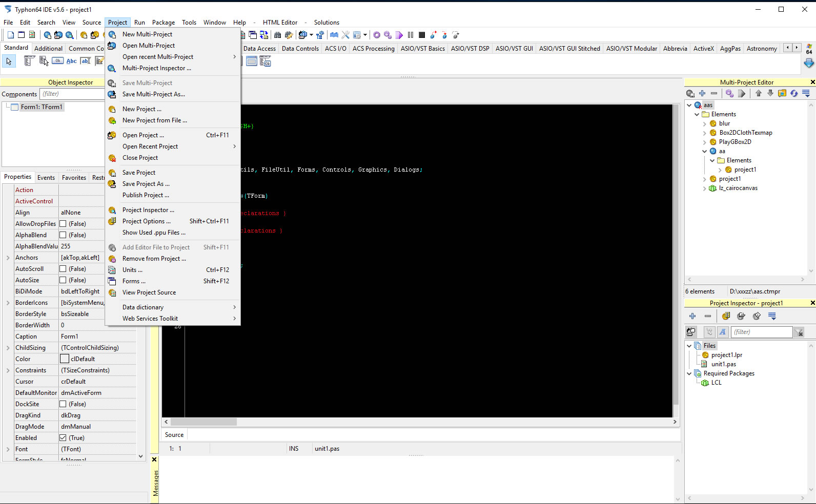The width and height of the screenshot is (816, 504).
Task: Toggle the AllowDropFiles checkbox
Action: tap(63, 224)
